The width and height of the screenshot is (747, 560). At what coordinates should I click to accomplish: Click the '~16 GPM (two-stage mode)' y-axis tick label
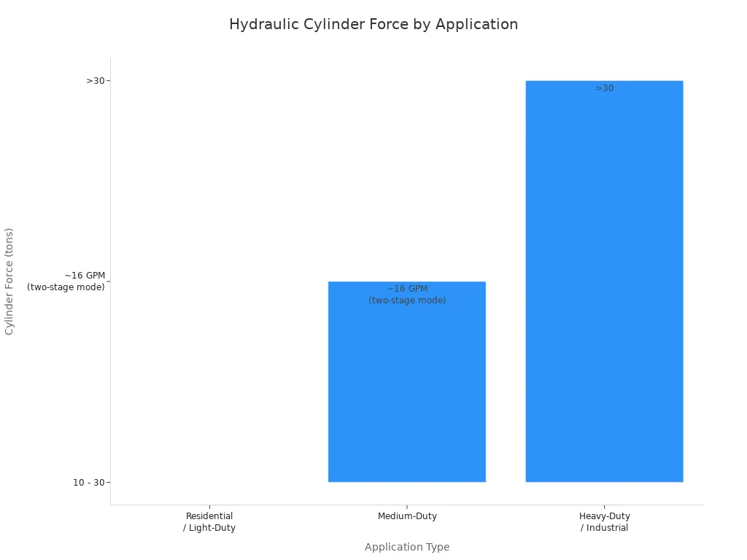click(x=66, y=281)
